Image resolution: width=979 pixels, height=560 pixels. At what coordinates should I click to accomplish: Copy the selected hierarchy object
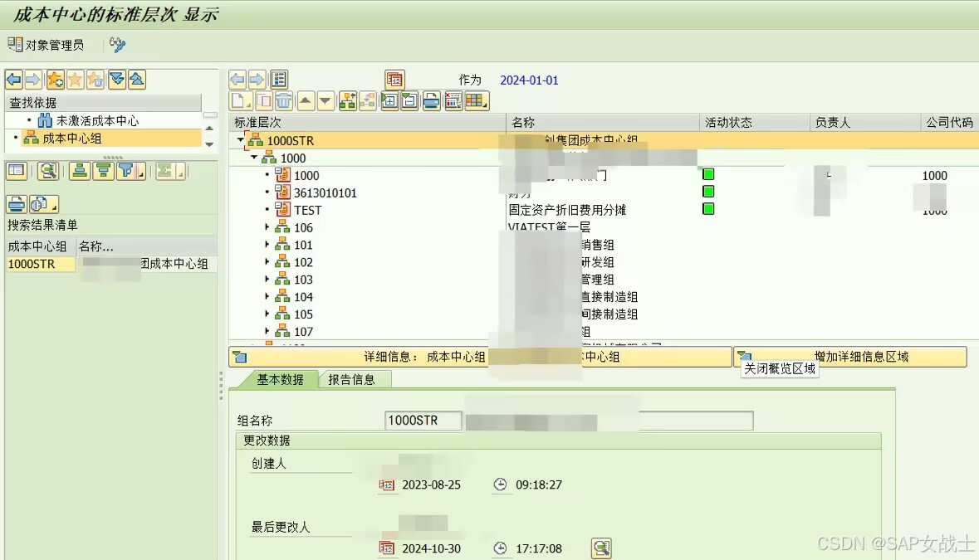coord(264,101)
